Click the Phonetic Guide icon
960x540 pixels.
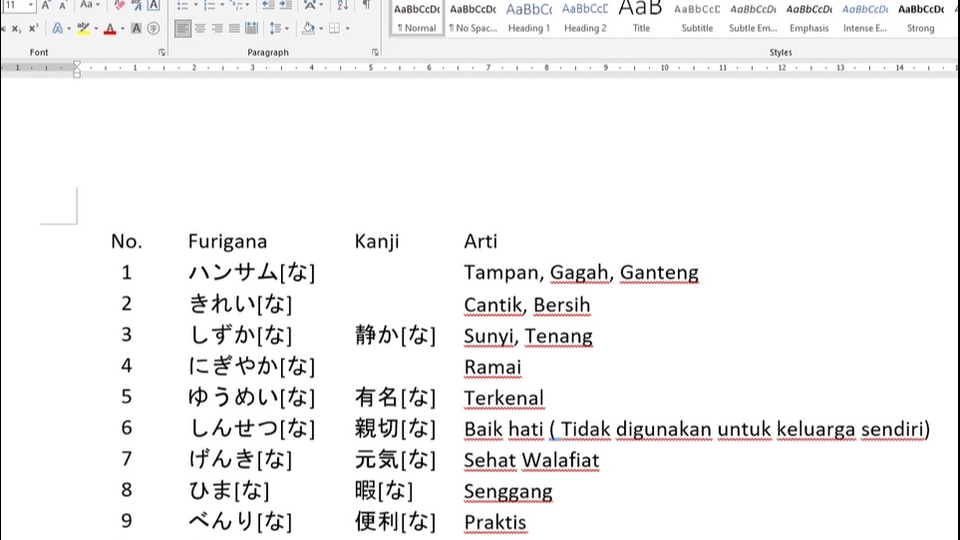tap(137, 5)
